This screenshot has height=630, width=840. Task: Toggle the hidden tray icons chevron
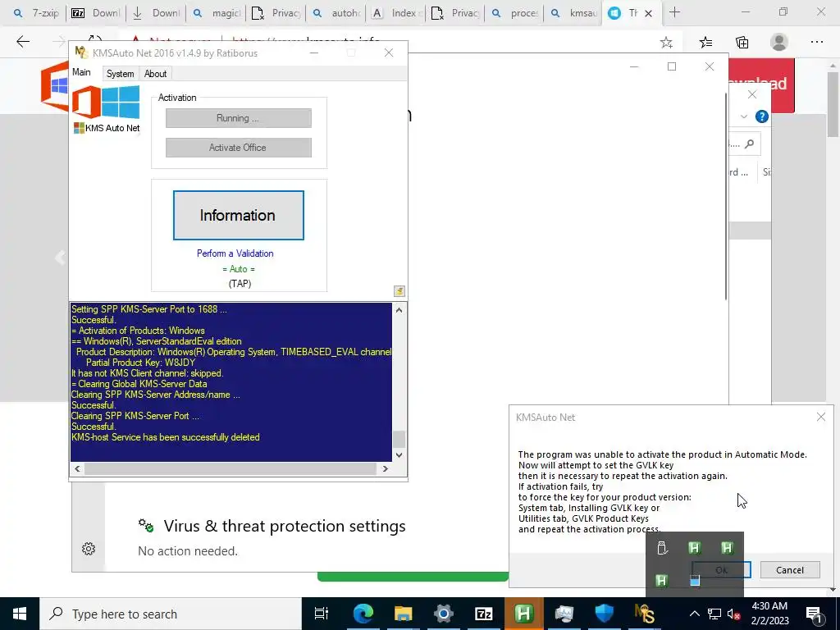(x=694, y=614)
